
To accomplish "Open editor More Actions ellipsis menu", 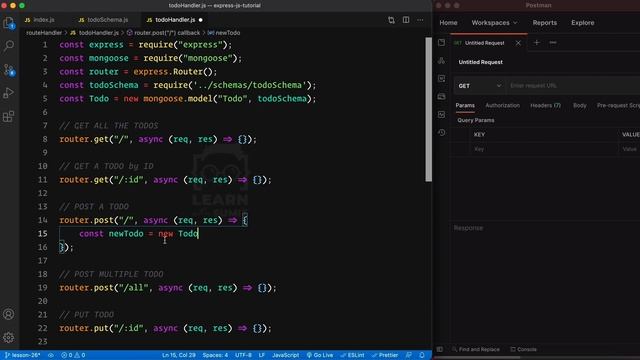I will 420,20.
